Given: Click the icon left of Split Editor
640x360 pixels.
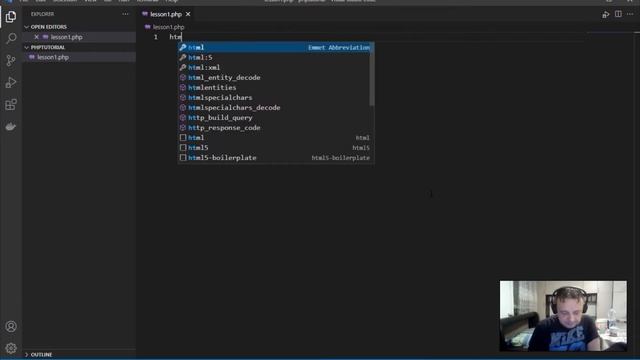Looking at the screenshot, I should click(606, 15).
